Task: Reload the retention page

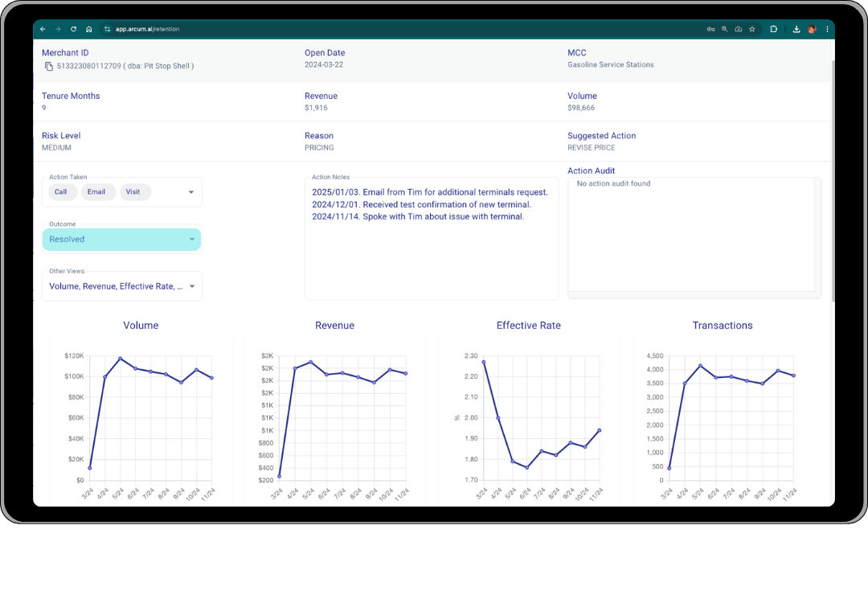Action: 73,29
